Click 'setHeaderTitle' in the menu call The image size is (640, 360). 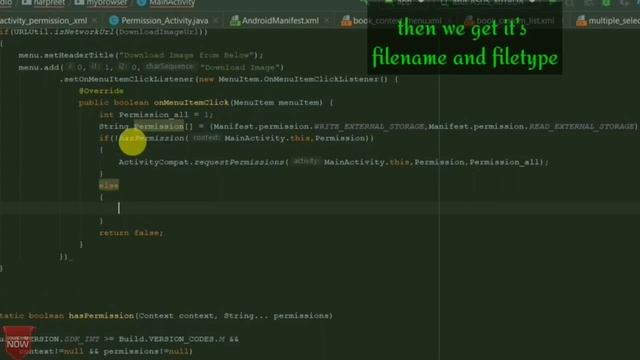pos(80,55)
